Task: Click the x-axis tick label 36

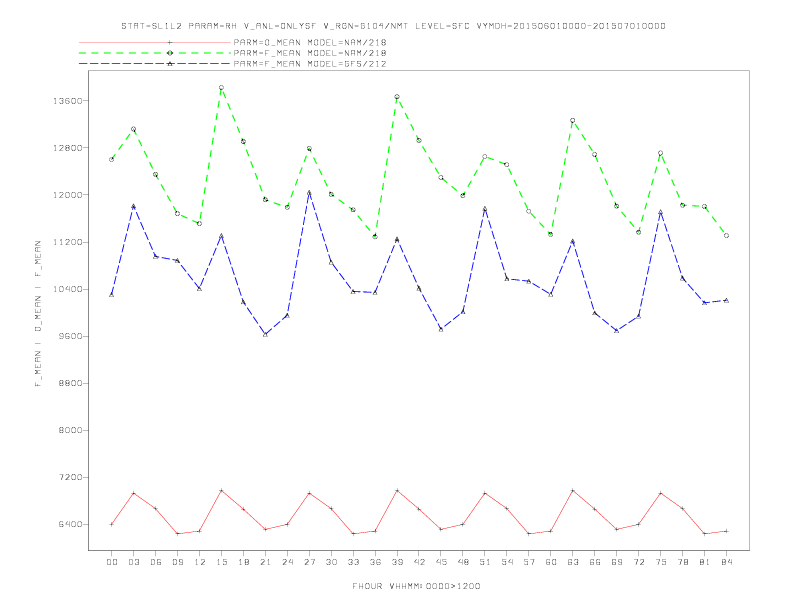Action: [x=375, y=562]
